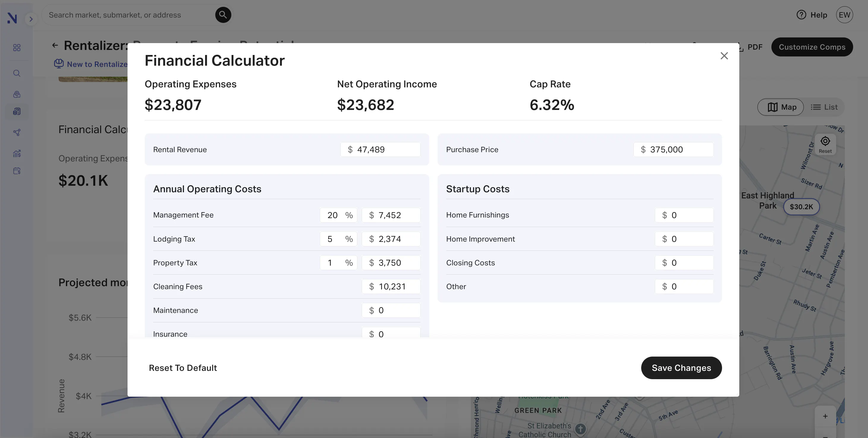Click the Startup Costs heading
The height and width of the screenshot is (438, 868).
click(477, 189)
